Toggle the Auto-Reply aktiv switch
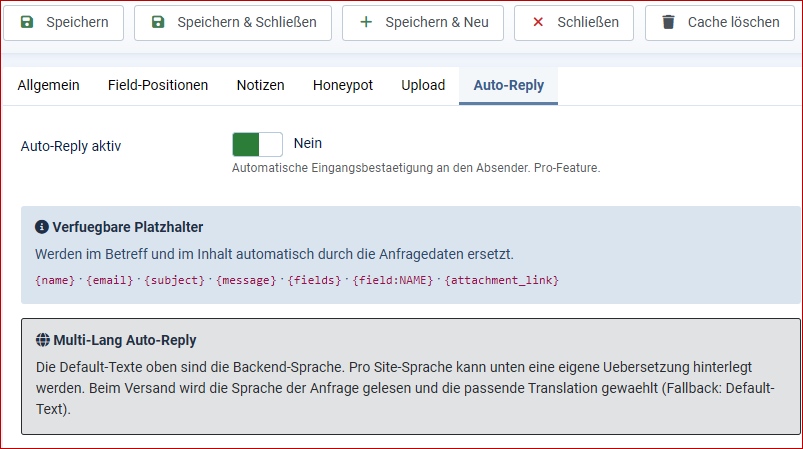This screenshot has width=803, height=449. [257, 144]
